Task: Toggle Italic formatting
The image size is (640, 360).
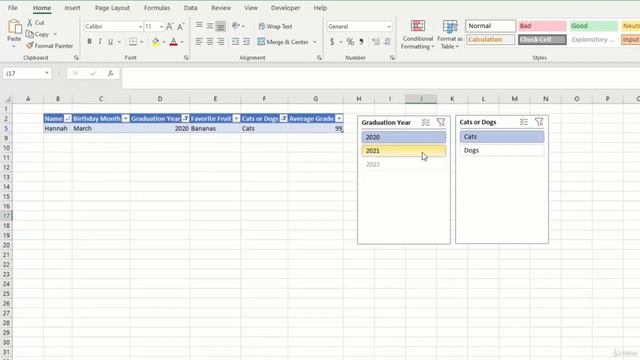Action: coord(100,42)
